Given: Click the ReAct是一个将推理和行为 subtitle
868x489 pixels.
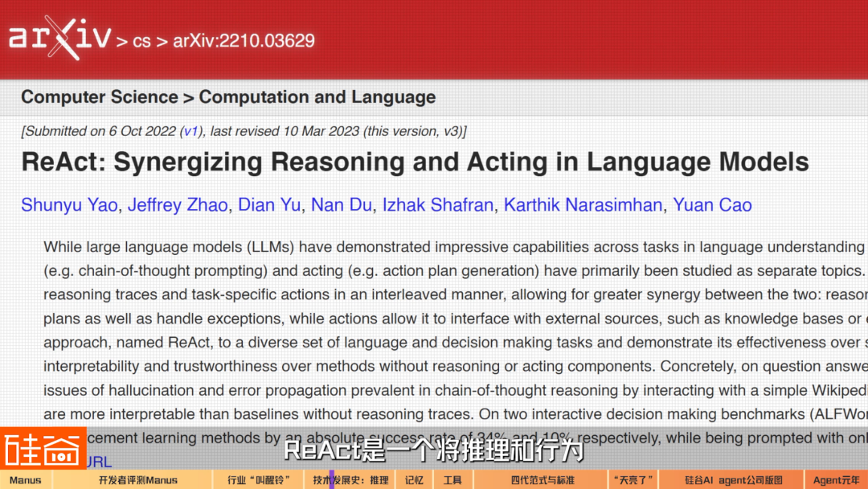Looking at the screenshot, I should click(435, 450).
